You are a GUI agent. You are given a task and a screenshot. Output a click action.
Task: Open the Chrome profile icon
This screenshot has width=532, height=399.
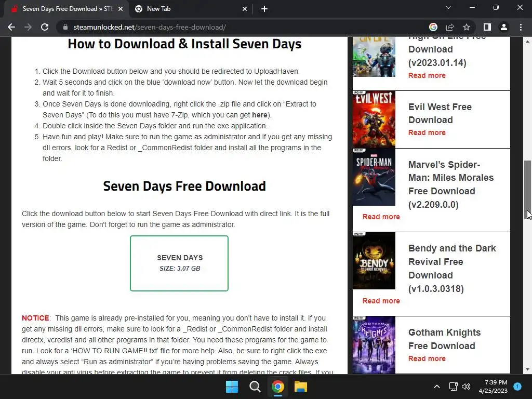(504, 27)
